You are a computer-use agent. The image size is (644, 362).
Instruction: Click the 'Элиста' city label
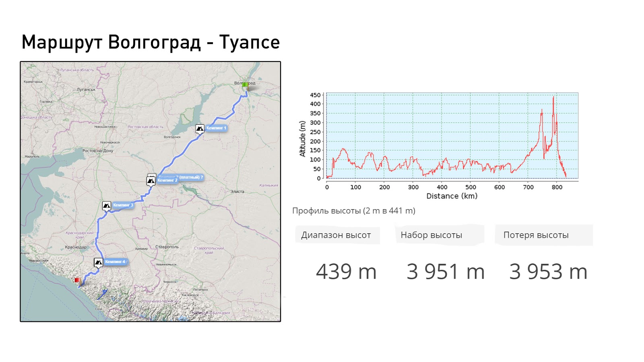pos(237,191)
